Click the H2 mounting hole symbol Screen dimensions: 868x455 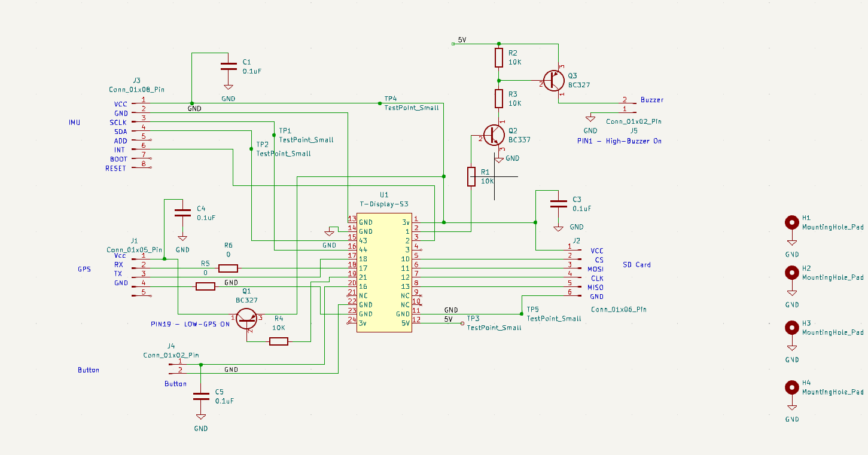click(792, 273)
